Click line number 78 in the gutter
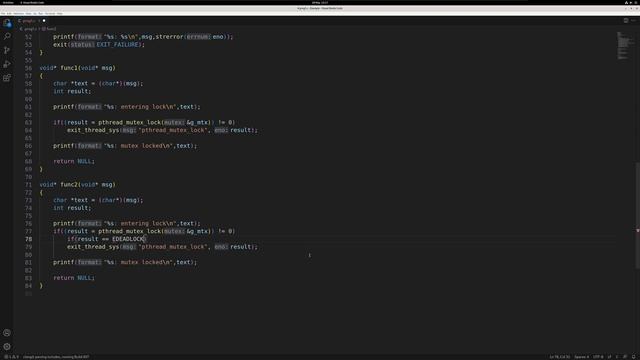 [28, 239]
